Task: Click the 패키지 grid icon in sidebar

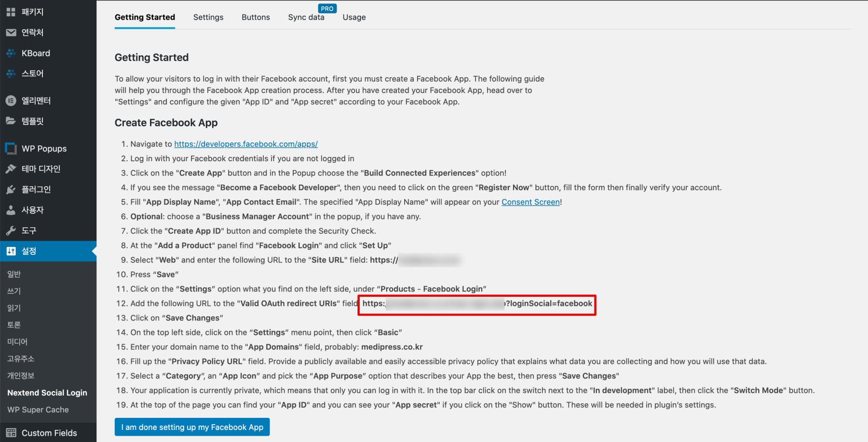Action: [11, 12]
